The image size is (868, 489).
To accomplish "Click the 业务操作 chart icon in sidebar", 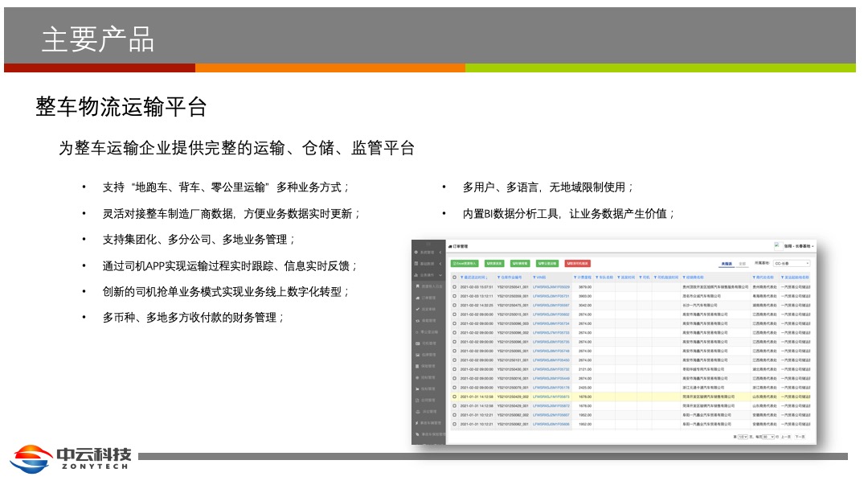I will (416, 275).
